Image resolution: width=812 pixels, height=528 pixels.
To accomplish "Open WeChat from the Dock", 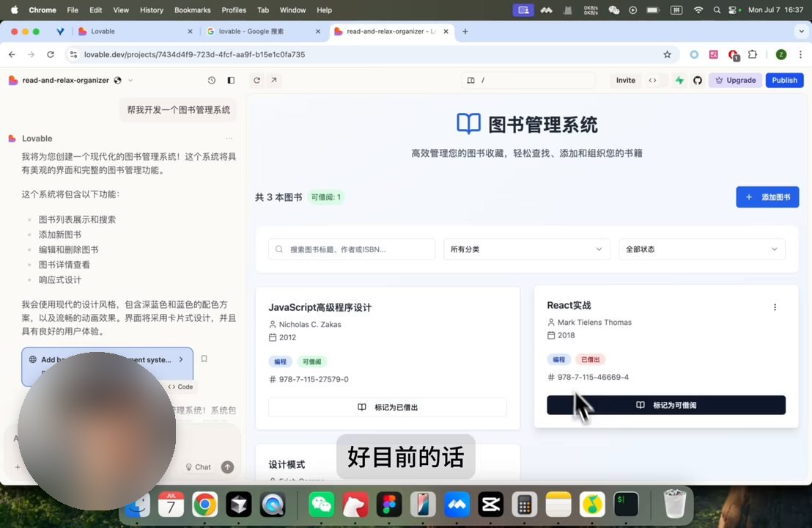I will click(321, 505).
